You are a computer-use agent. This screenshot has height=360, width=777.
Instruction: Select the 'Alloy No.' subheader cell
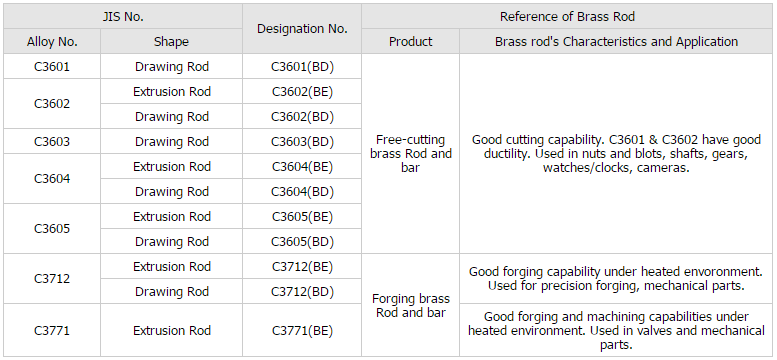point(52,42)
